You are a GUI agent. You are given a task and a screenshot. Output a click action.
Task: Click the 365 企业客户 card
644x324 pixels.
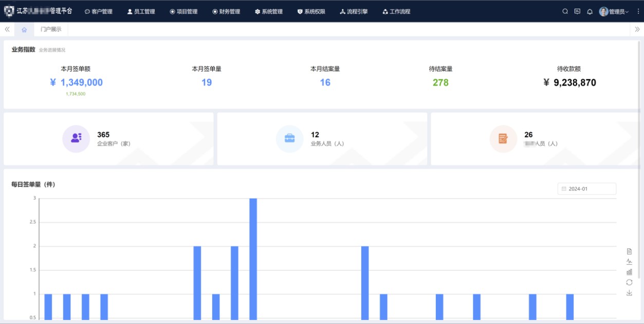tap(108, 139)
